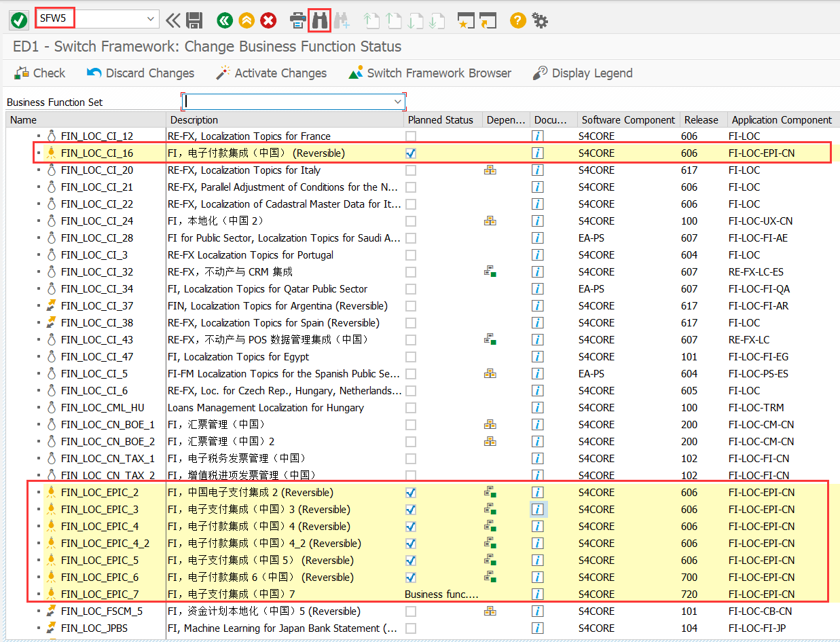Enable Planned Status checkbox for FIN_LOC_CI_12
840x642 pixels.
410,136
